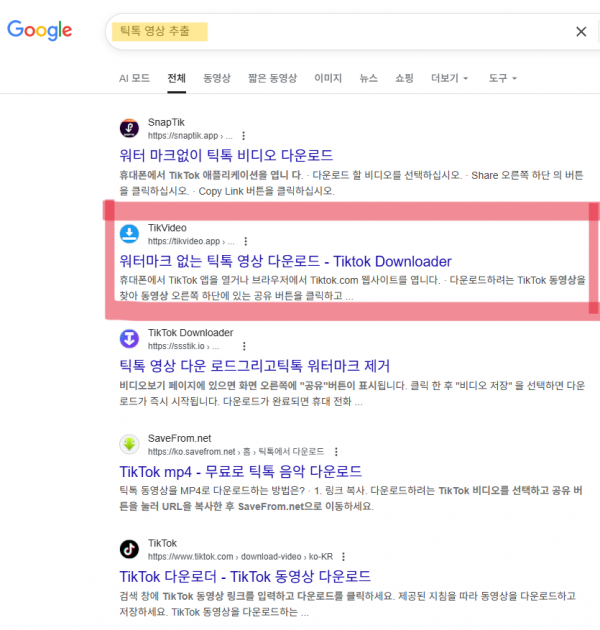Clear the search box with X
The image size is (600, 630).
click(x=581, y=32)
